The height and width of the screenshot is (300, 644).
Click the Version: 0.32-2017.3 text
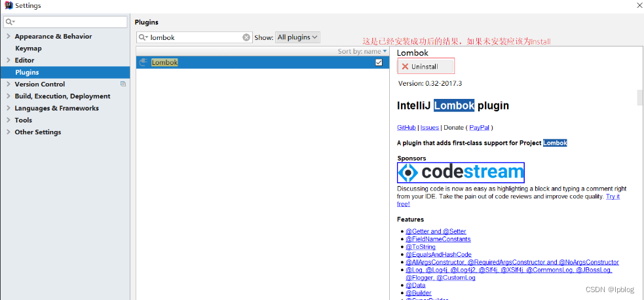(430, 83)
